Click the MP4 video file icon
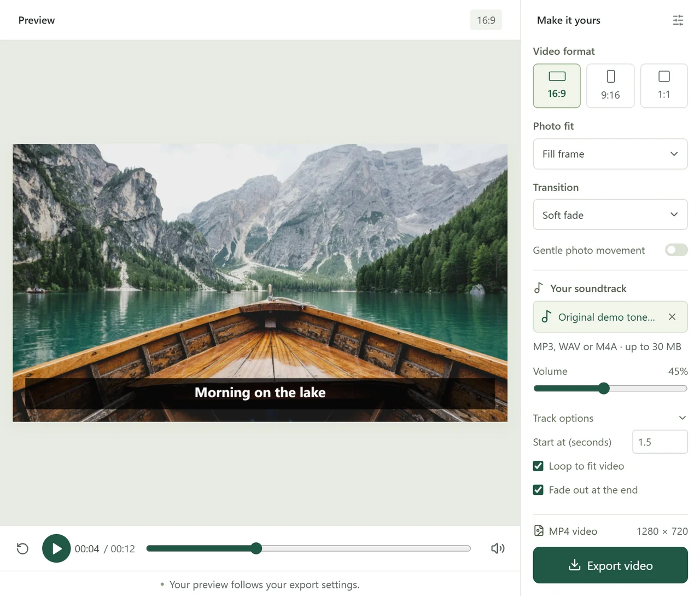The image size is (700, 596). coord(539,531)
